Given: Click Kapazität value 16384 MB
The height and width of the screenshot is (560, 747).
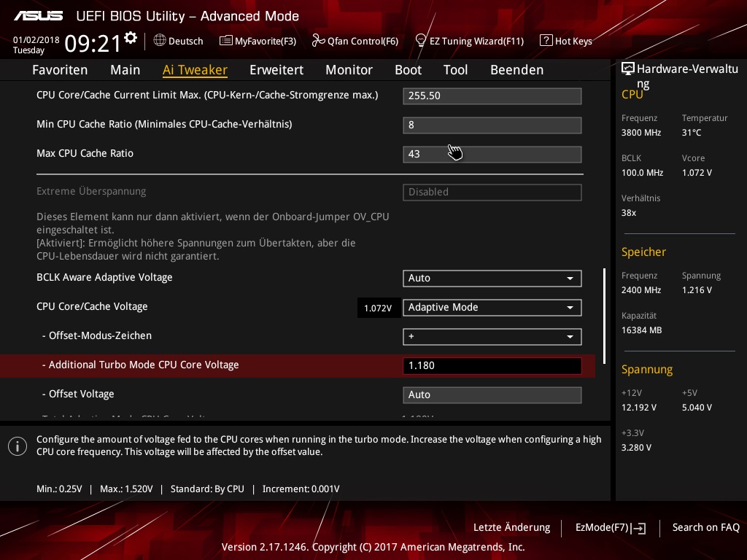Looking at the screenshot, I should point(641,330).
